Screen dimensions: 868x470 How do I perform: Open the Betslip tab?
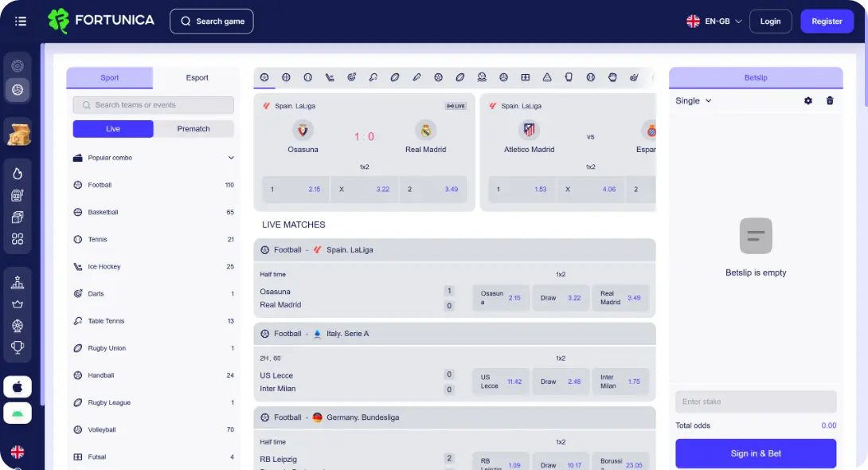(x=756, y=77)
